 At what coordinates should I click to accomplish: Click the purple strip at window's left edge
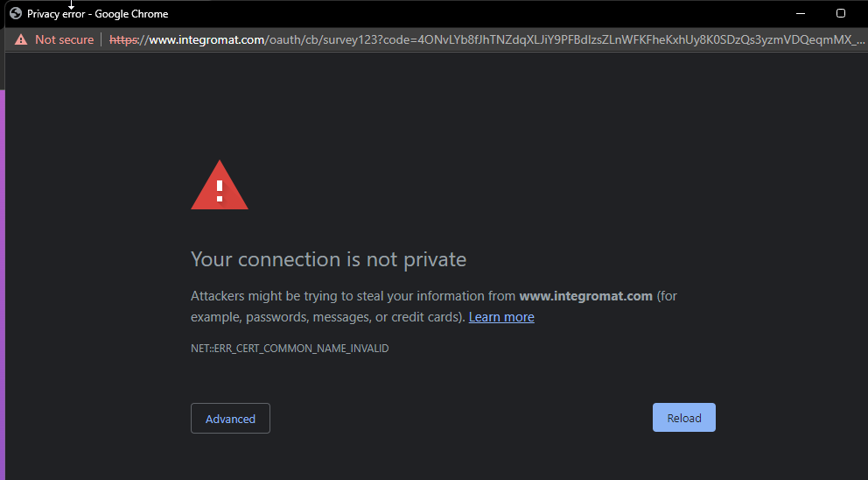(3, 285)
